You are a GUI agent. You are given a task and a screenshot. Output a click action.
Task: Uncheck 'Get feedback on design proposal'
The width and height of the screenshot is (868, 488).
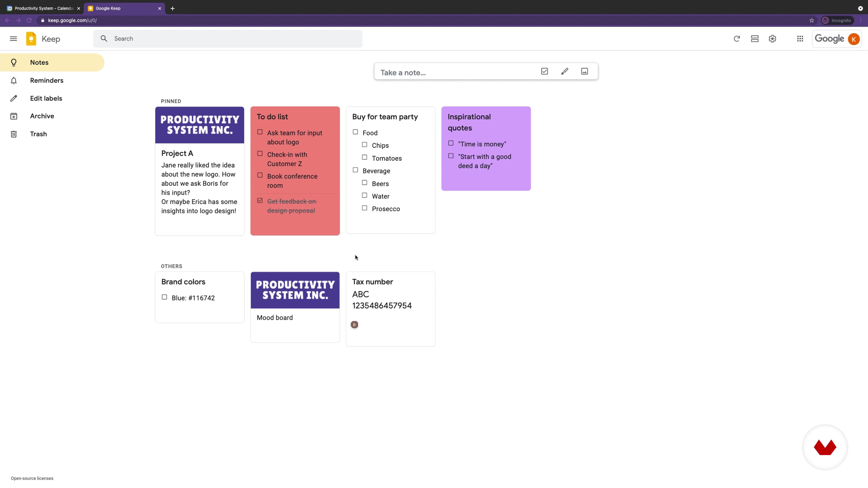tap(260, 200)
